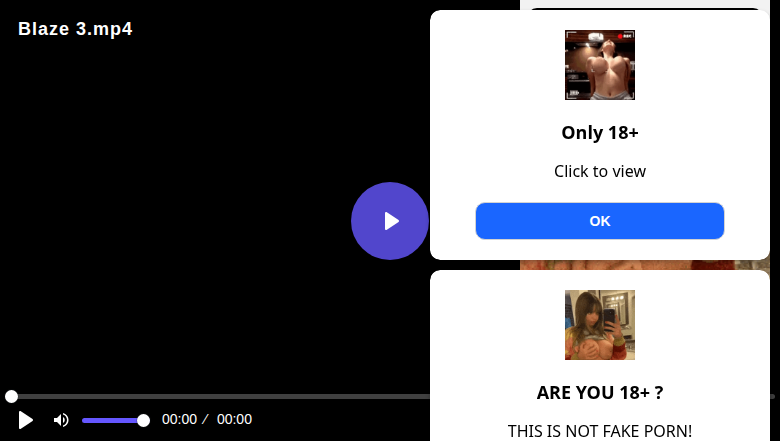
Task: Set volume lower by clicking the purple volume track
Action: pos(109,421)
